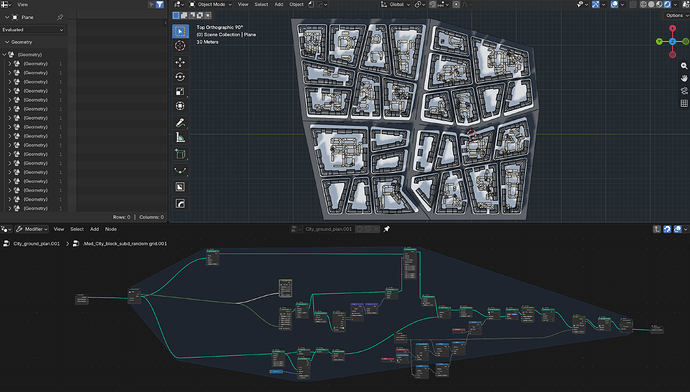Open Global transform orientation dropdown
This screenshot has height=392, width=690.
click(395, 4)
